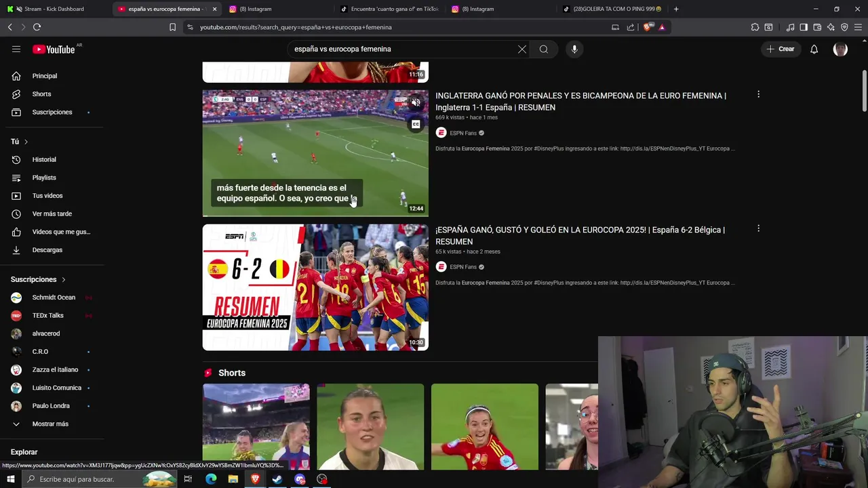The image size is (868, 488).
Task: Click the Crear button
Action: pyautogui.click(x=781, y=49)
